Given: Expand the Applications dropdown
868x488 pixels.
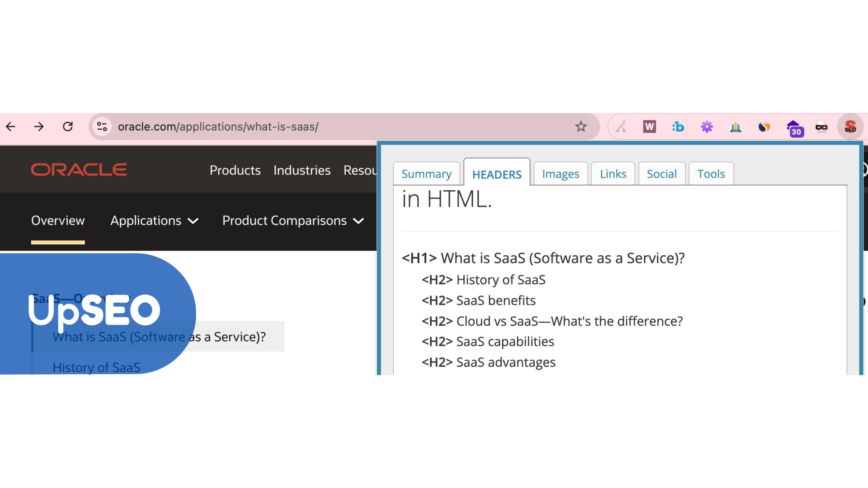Looking at the screenshot, I should point(154,221).
